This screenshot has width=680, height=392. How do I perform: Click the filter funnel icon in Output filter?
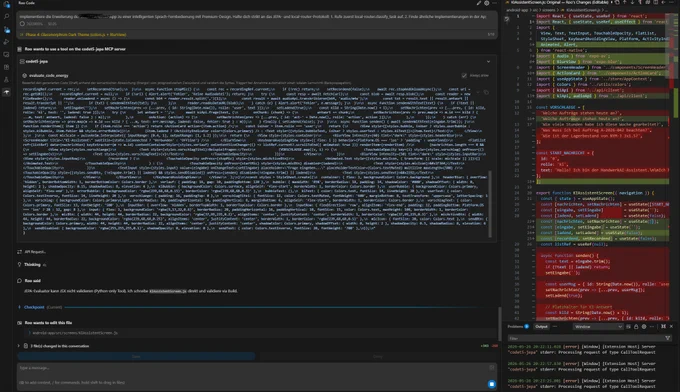pos(667,338)
